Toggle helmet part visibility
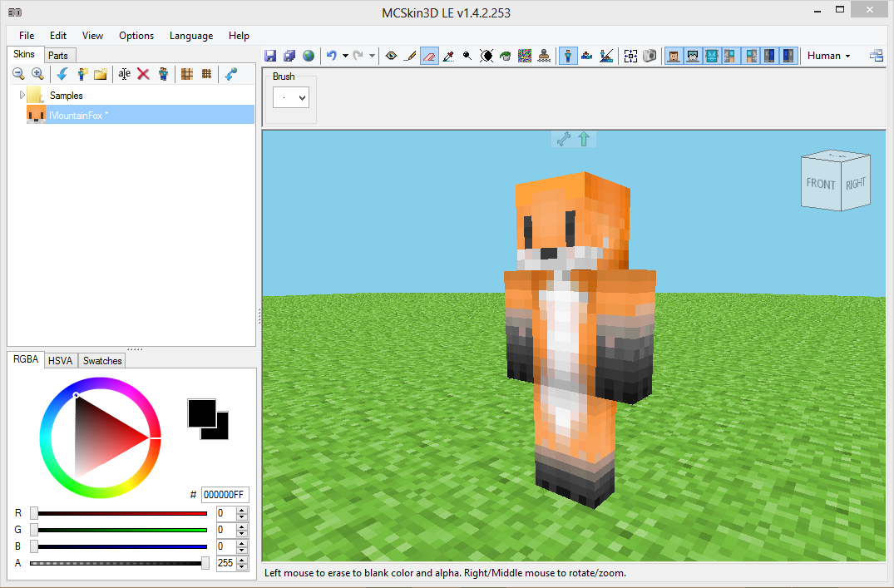Viewport: 894px width, 588px height. coord(693,56)
